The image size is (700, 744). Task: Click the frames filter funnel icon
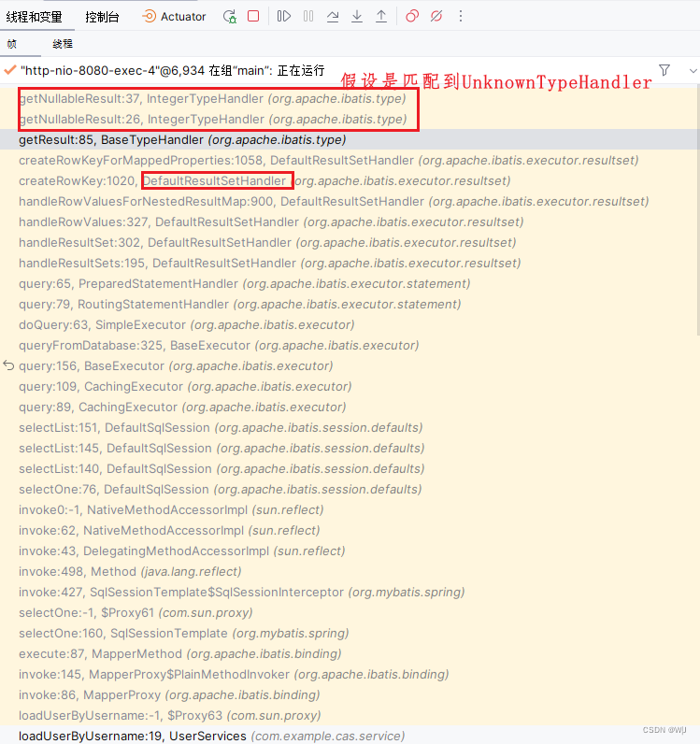click(664, 70)
